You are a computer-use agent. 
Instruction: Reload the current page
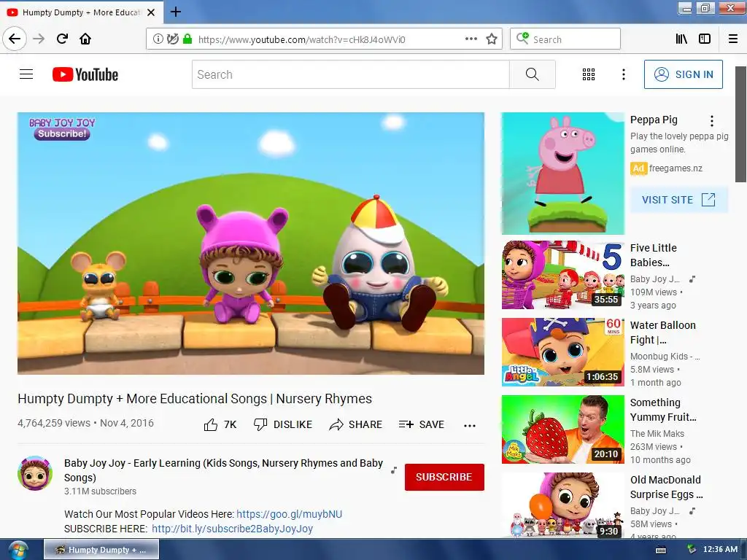(62, 39)
